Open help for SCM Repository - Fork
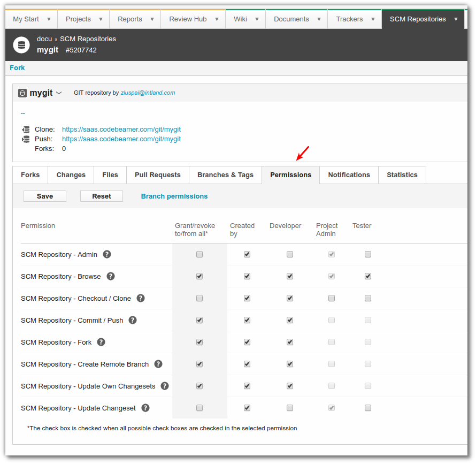This screenshot has height=464, width=476. point(101,342)
